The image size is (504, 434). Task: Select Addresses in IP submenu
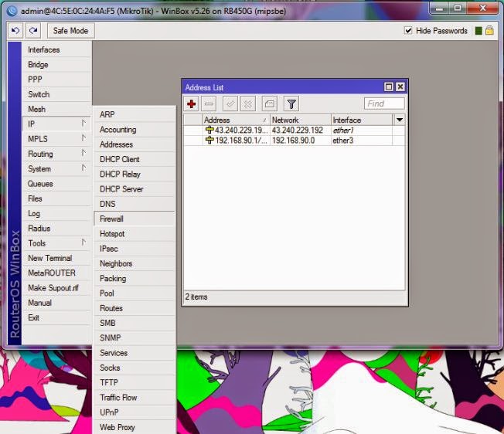coord(135,144)
